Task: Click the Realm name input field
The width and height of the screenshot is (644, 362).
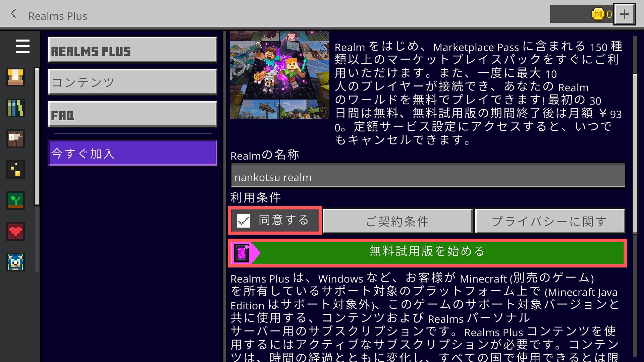Action: 428,176
